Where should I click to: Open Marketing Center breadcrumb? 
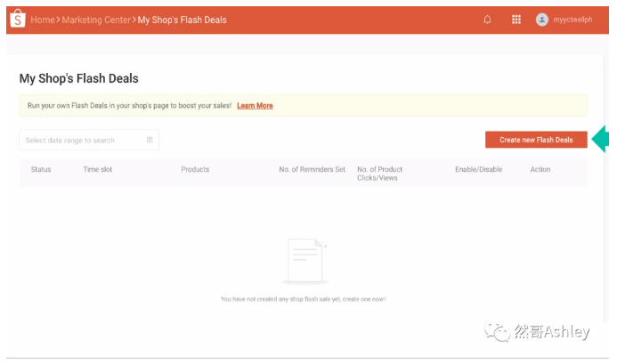click(96, 20)
